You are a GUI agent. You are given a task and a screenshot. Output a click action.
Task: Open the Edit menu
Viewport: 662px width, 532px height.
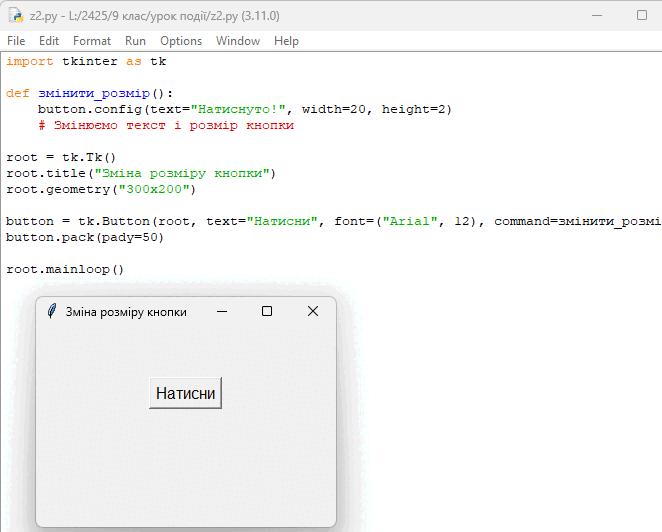pyautogui.click(x=49, y=41)
